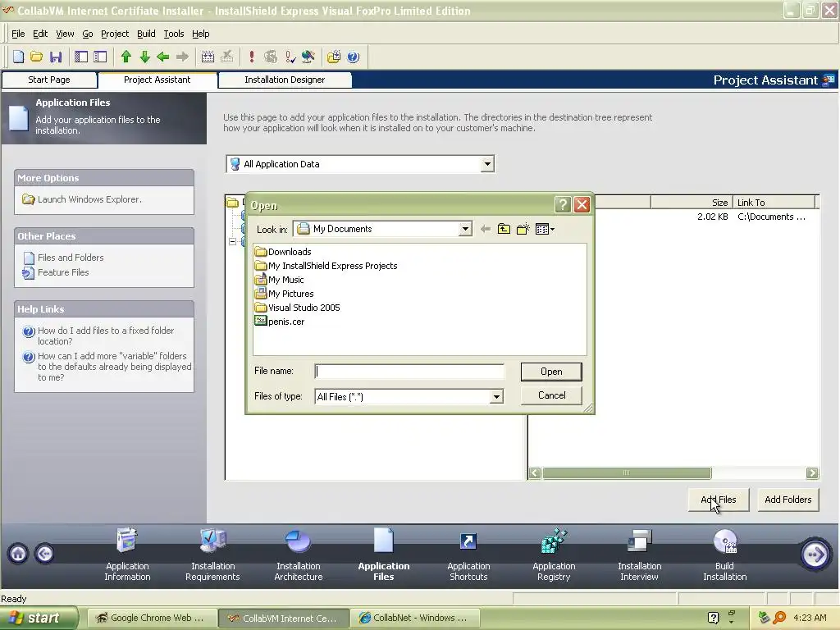Screen dimensions: 840x630
Task: Click the green Move Down arrow icon
Action: [x=144, y=57]
